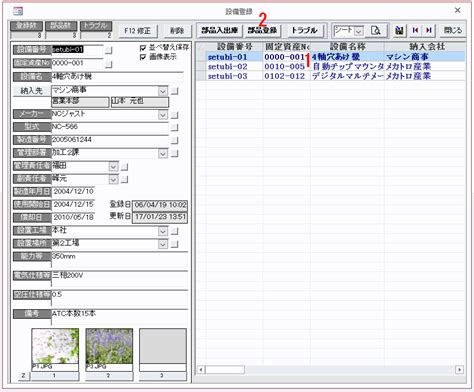The width and height of the screenshot is (474, 392).
Task: Click the 備考 ATC本数15本 field
Action: click(x=119, y=317)
